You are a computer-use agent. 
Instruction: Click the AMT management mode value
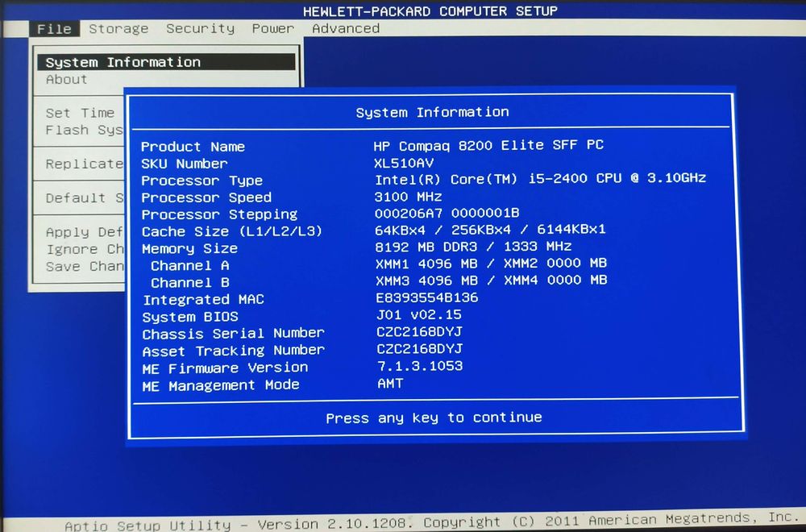pyautogui.click(x=391, y=384)
